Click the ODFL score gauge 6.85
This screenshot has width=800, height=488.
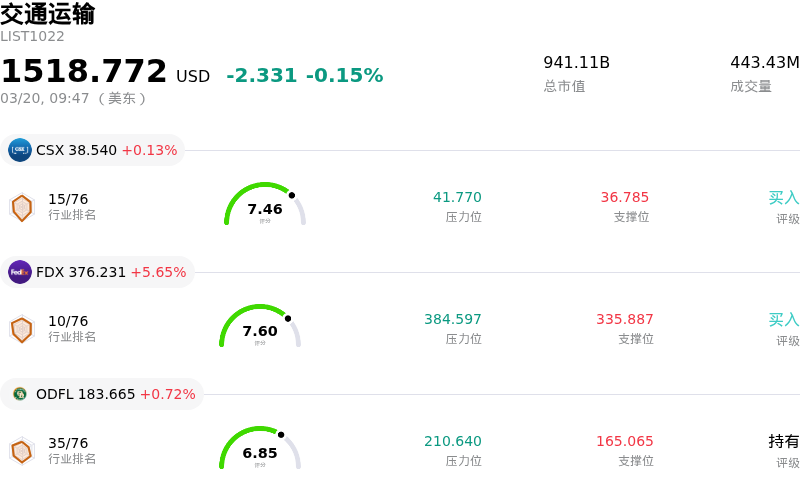click(260, 449)
